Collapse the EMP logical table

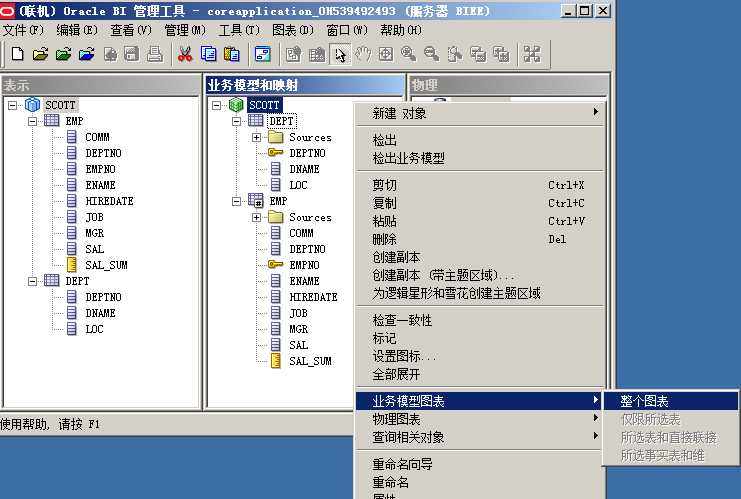pos(237,201)
